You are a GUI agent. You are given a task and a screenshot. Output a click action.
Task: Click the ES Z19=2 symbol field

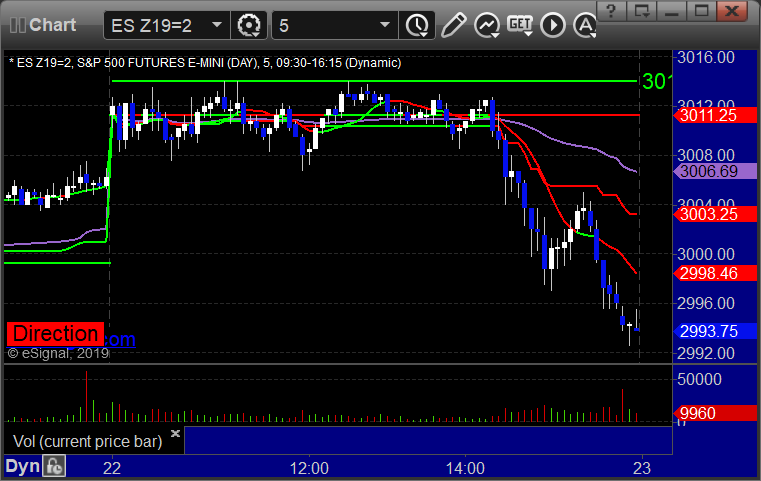(166, 25)
